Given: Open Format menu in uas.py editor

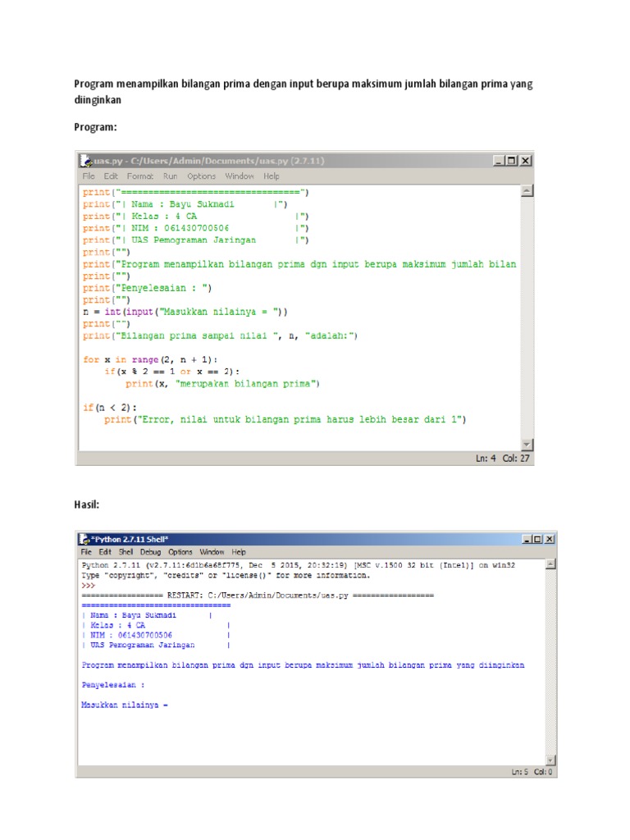Looking at the screenshot, I should (x=139, y=176).
